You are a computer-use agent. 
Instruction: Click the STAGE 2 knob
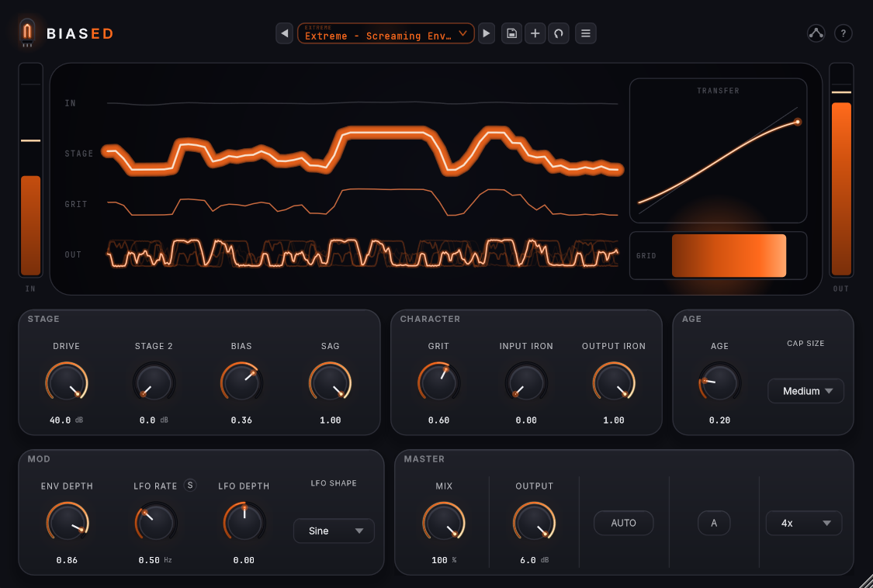(x=154, y=382)
